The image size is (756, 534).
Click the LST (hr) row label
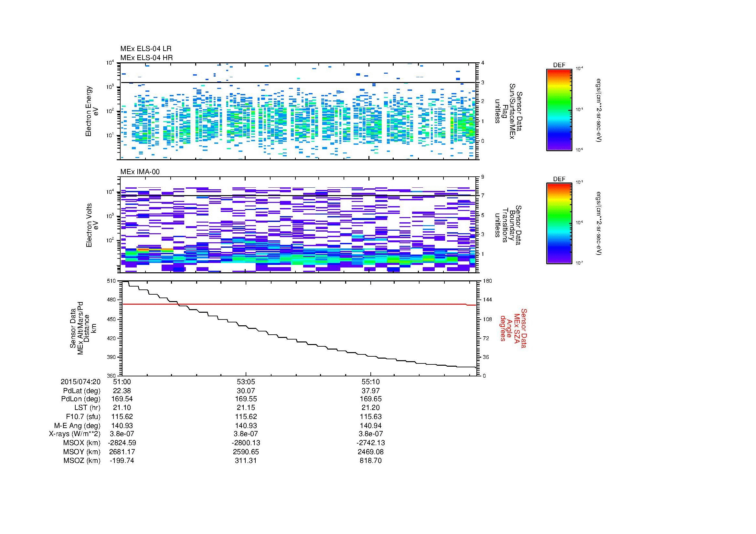(87, 408)
